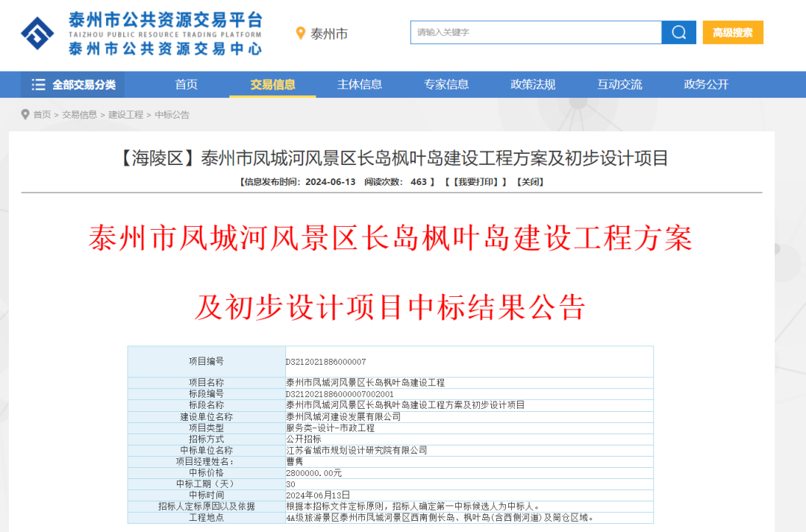Focus the keyword search input field
806x532 pixels.
536,33
